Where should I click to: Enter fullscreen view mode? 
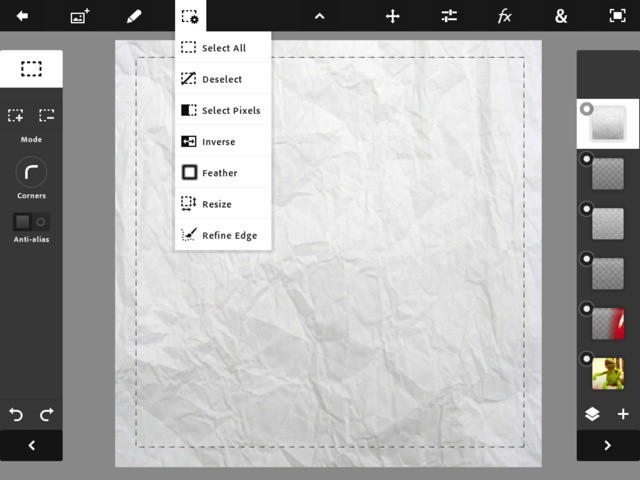click(617, 16)
